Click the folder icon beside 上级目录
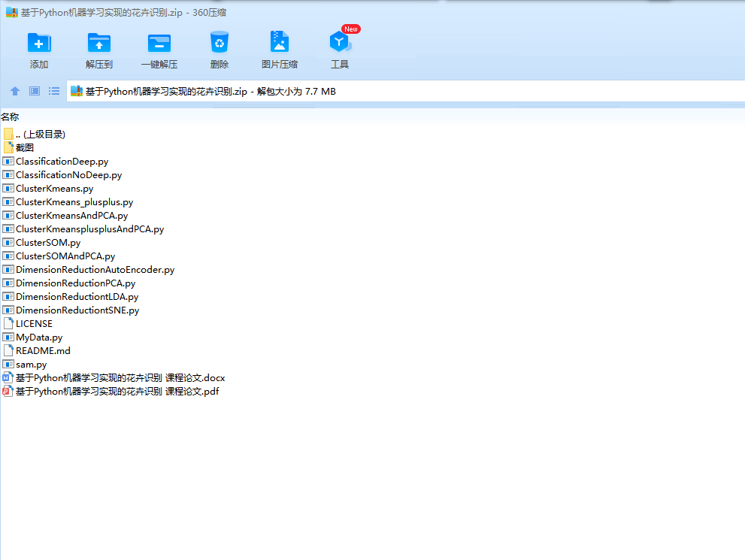Viewport: 745px width, 560px height. tap(8, 134)
